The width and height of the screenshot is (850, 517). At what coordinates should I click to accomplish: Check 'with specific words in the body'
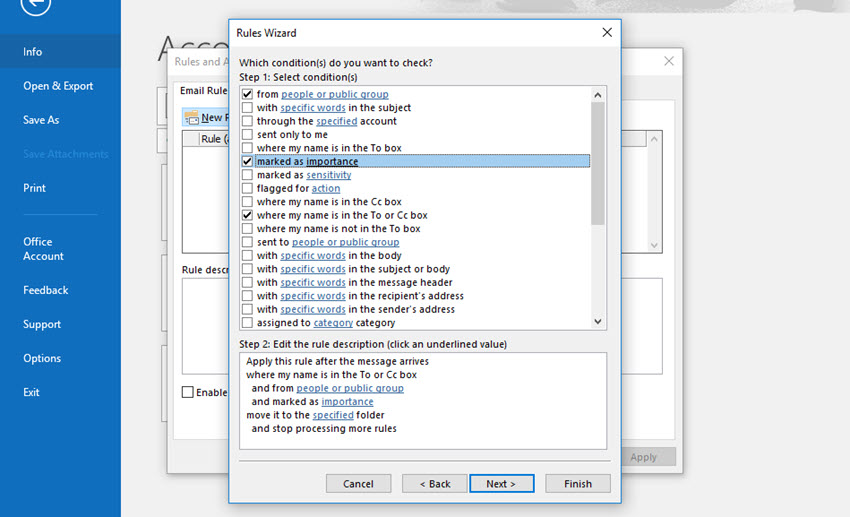pos(247,255)
